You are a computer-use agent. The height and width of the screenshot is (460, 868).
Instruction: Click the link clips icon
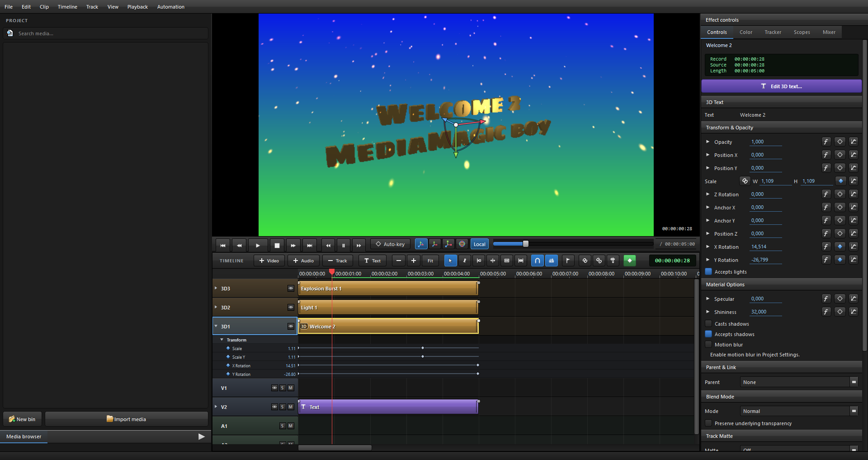pos(585,261)
